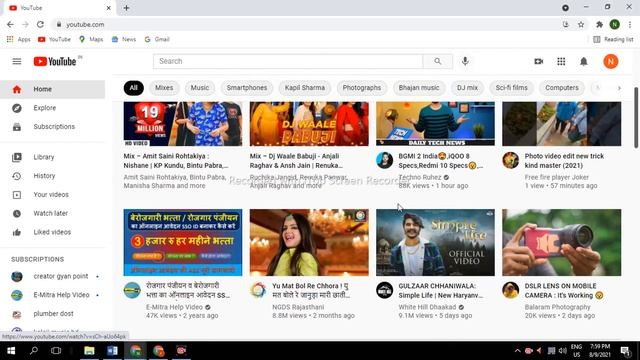Open the orange N account avatar
This screenshot has height=360, width=640.
611,62
